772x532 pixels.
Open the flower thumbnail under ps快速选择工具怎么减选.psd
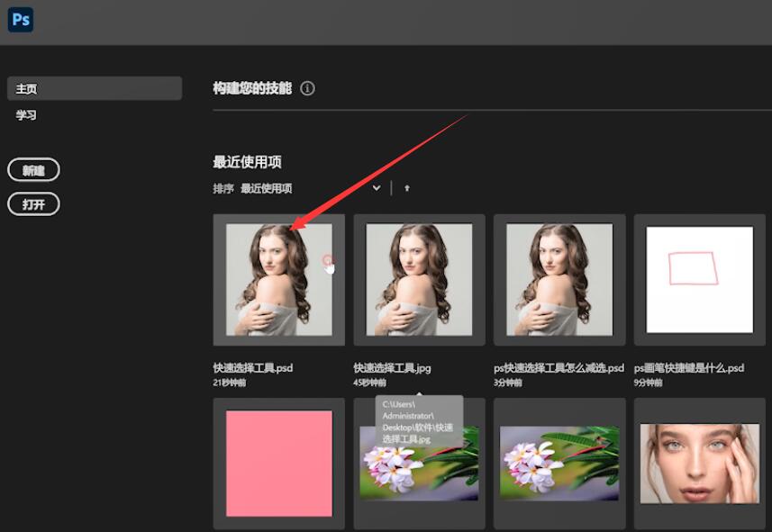[559, 464]
